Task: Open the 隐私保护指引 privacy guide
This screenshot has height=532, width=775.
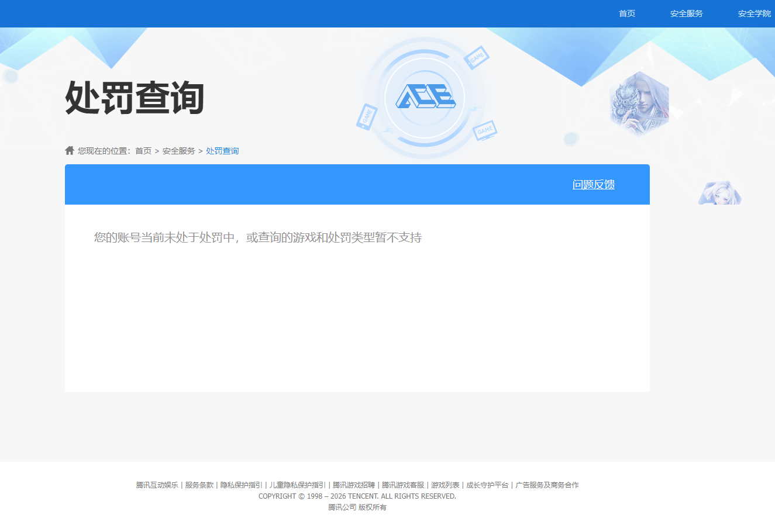Action: (x=242, y=485)
